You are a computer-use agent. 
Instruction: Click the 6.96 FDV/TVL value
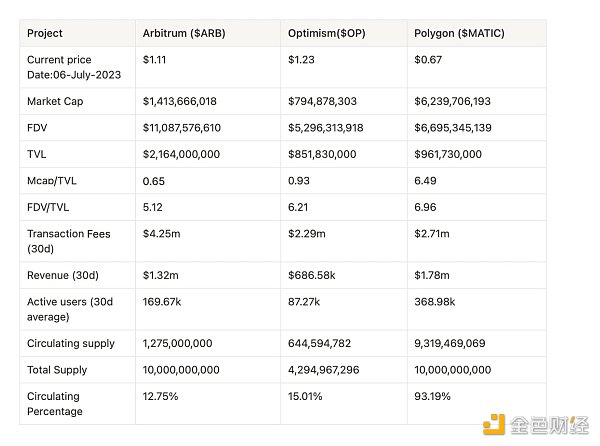pos(425,207)
